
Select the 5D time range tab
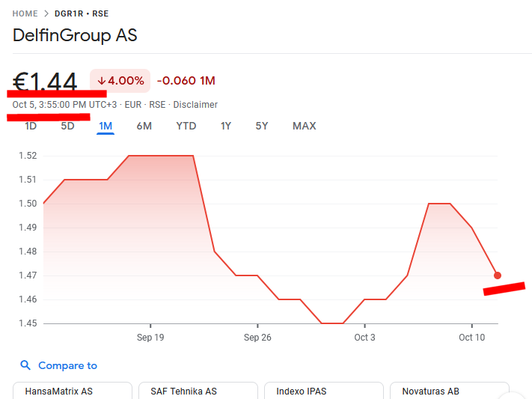(x=67, y=126)
